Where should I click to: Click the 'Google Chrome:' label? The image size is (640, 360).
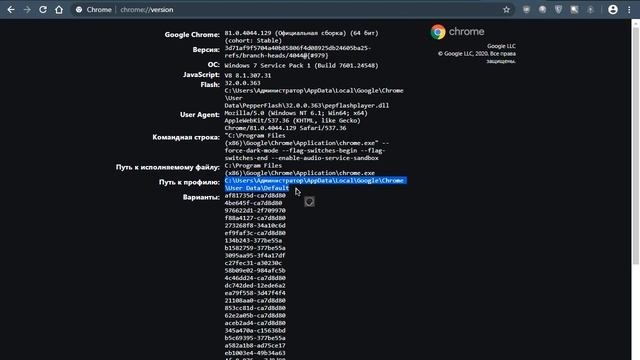[192, 35]
